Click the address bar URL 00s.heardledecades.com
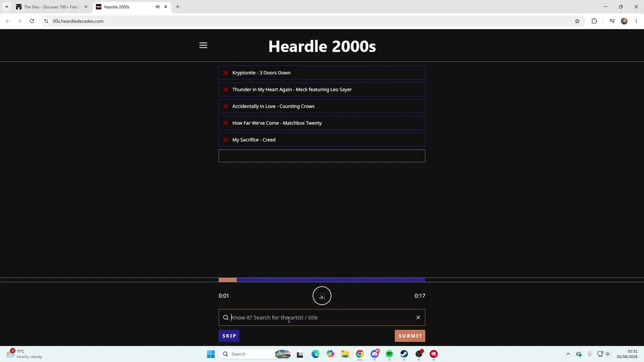This screenshot has height=362, width=644. pyautogui.click(x=78, y=21)
